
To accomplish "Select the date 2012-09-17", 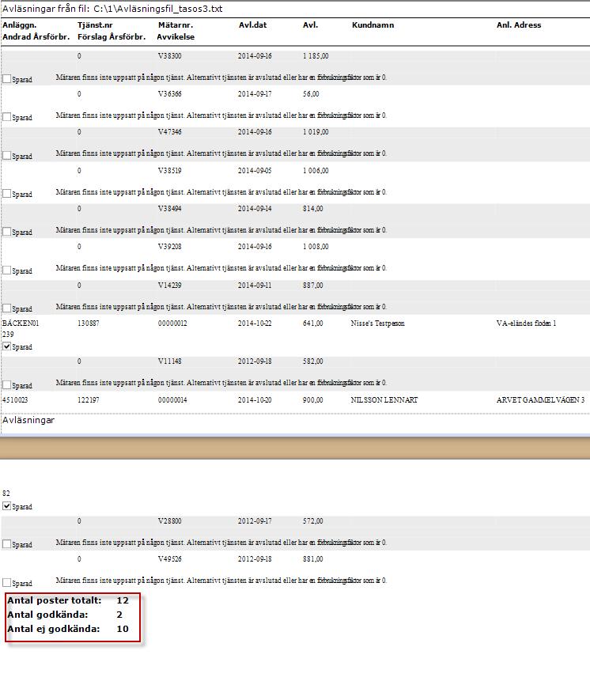I will tap(255, 521).
